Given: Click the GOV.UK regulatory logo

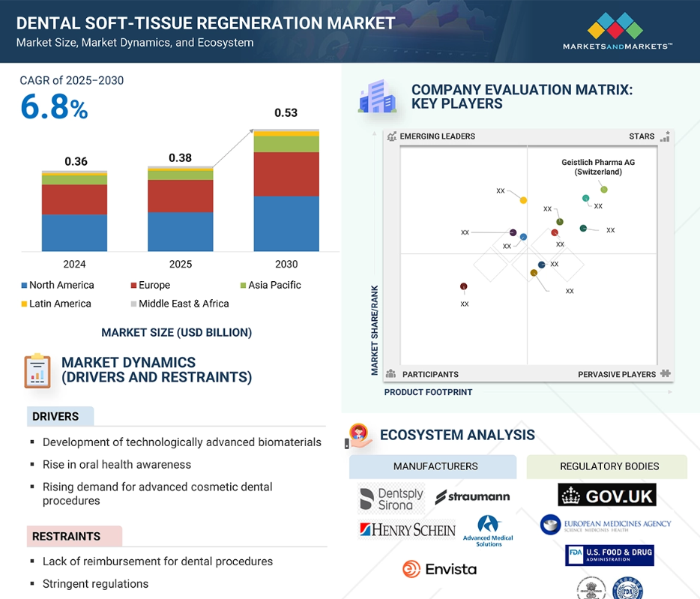Looking at the screenshot, I should (607, 495).
